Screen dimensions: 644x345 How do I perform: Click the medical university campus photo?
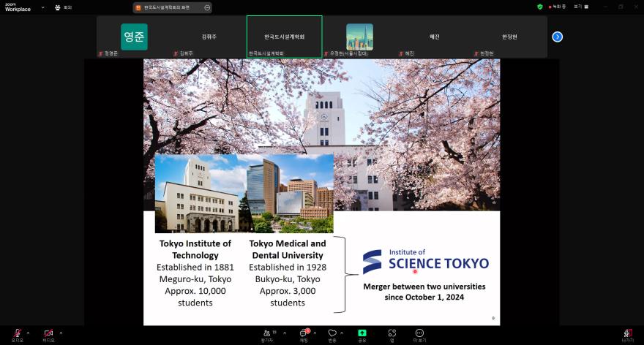tap(290, 194)
